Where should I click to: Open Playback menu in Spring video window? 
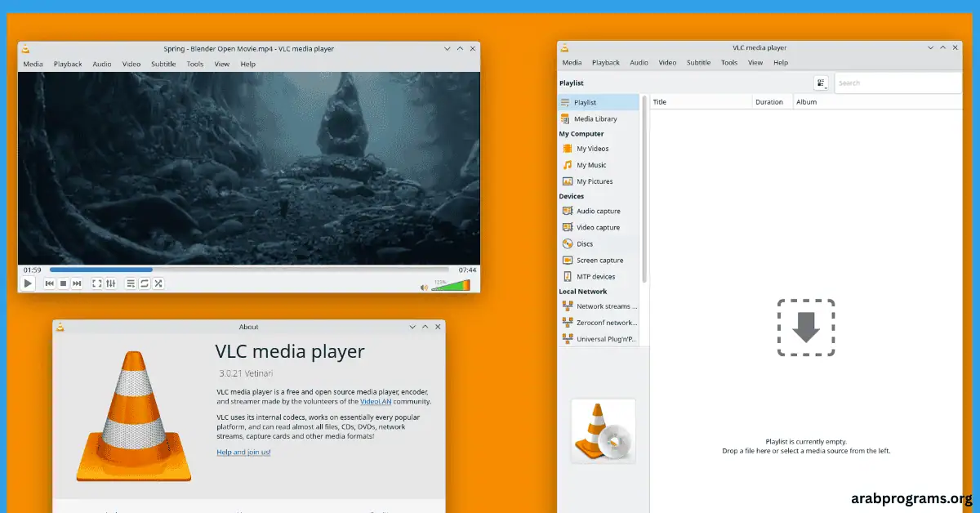coord(68,64)
